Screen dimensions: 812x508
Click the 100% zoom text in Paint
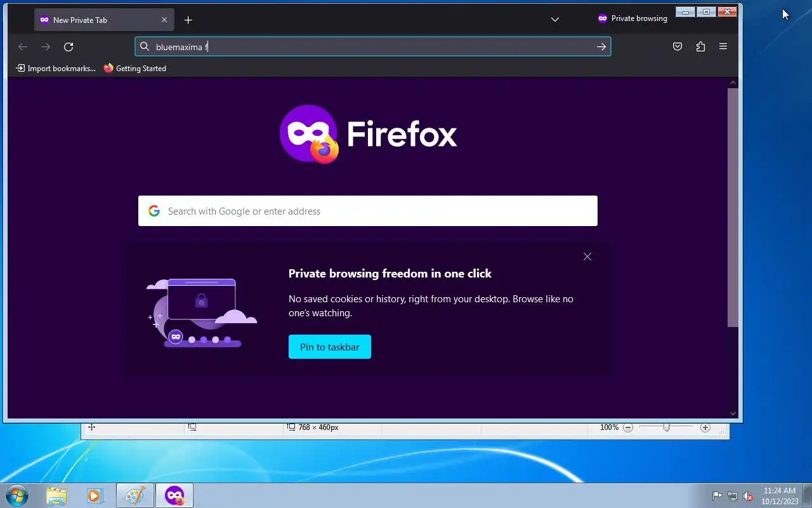(x=609, y=427)
